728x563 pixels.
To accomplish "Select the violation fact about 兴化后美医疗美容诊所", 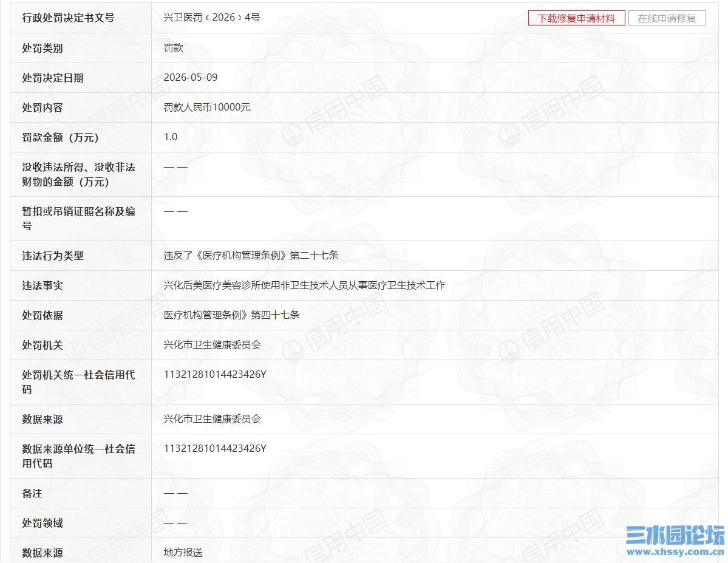I will (304, 285).
